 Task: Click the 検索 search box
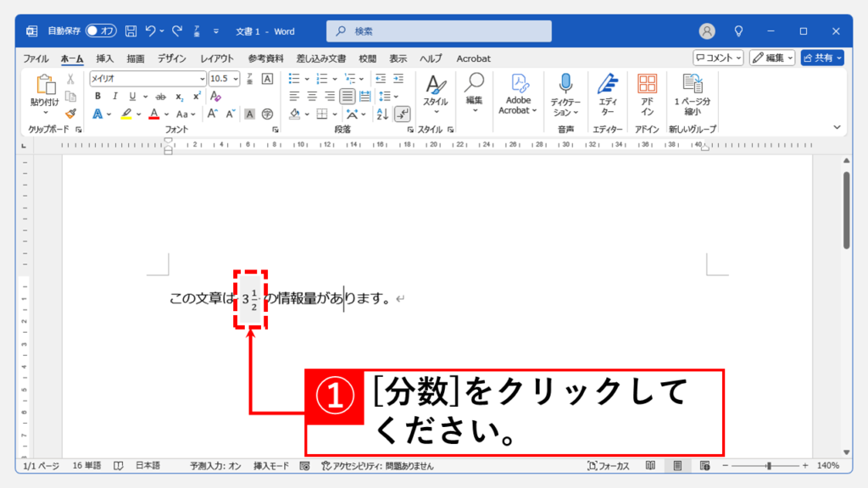pyautogui.click(x=438, y=31)
